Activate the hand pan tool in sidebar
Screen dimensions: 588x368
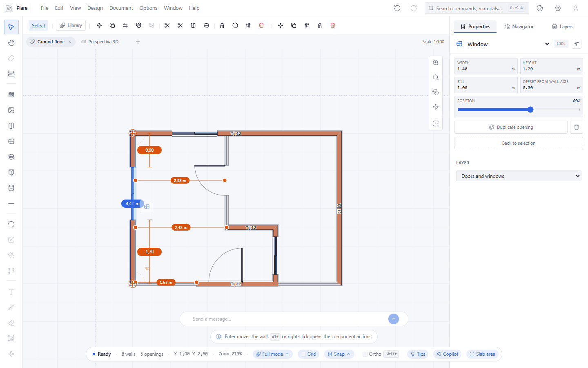click(11, 43)
